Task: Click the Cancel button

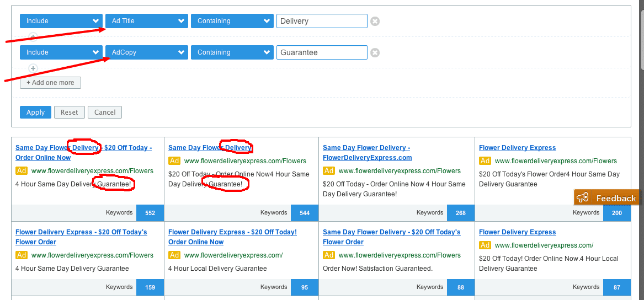Action: tap(105, 112)
